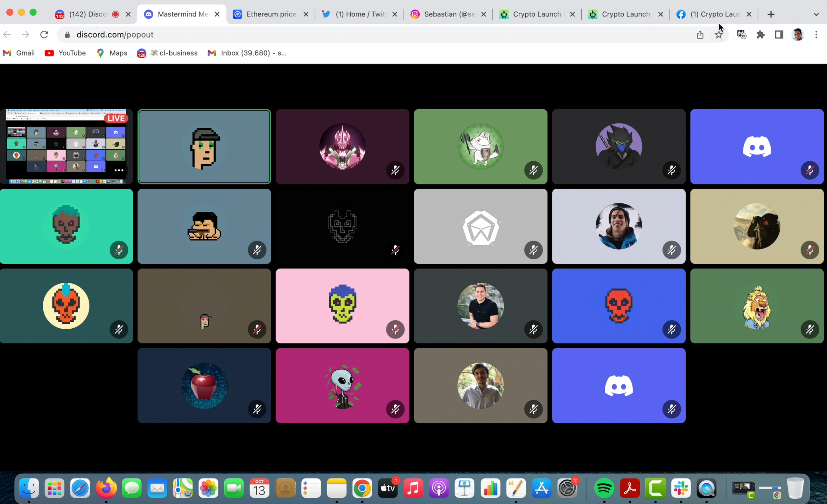The height and width of the screenshot is (504, 827).
Task: Open the Chrome profile avatar
Action: point(798,35)
